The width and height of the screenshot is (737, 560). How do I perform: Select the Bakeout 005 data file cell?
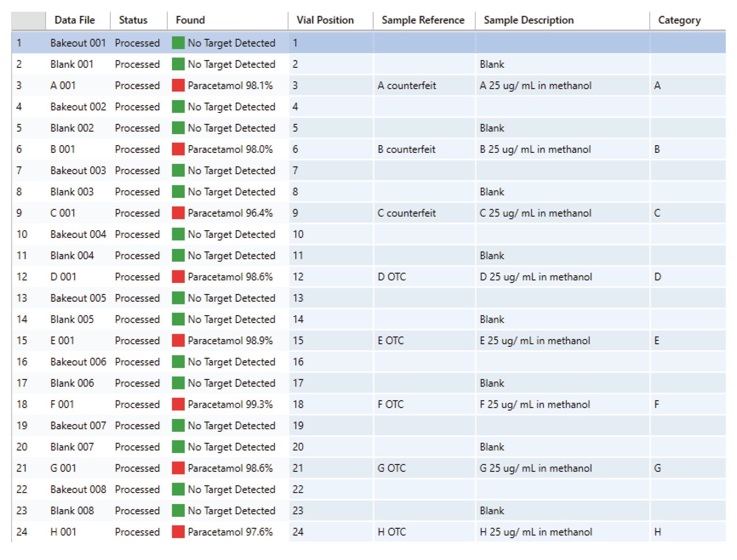click(x=78, y=298)
